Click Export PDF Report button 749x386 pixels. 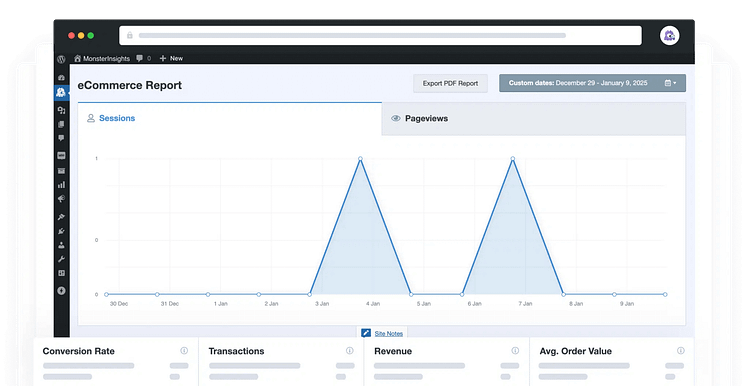coord(450,83)
